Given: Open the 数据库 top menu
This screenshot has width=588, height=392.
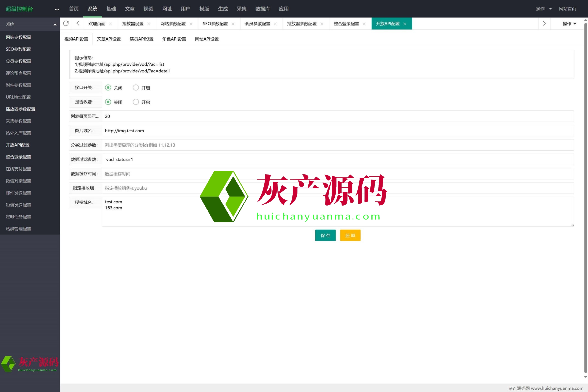Looking at the screenshot, I should [x=262, y=9].
